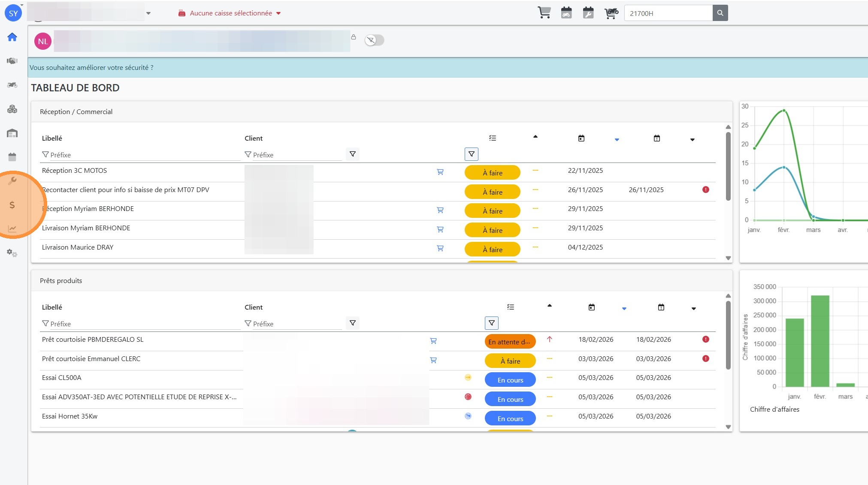Screen dimensions: 868x485
Task: Open the handshake icon in sidebar
Action: [x=12, y=61]
